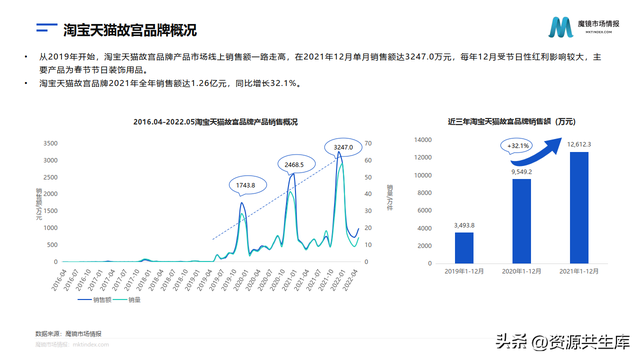640x360 pixels.
Task: Click the 头条 @资源共生库 watermark
Action: coord(563,342)
